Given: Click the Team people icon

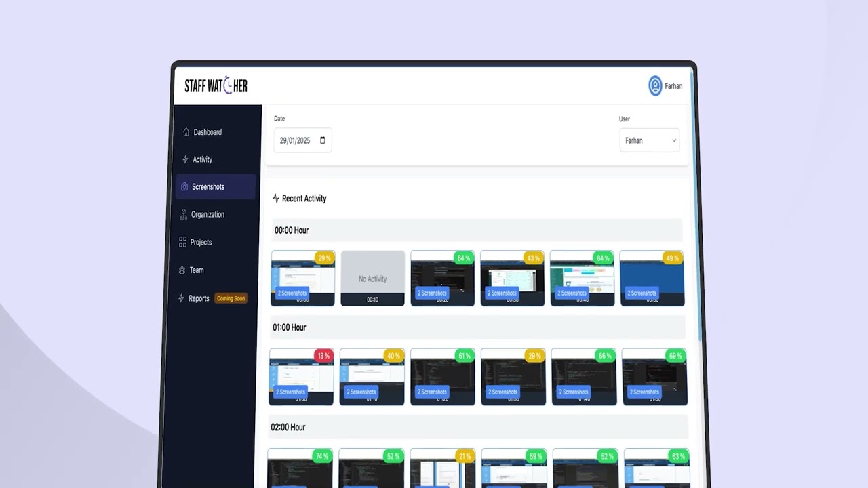Looking at the screenshot, I should 182,270.
